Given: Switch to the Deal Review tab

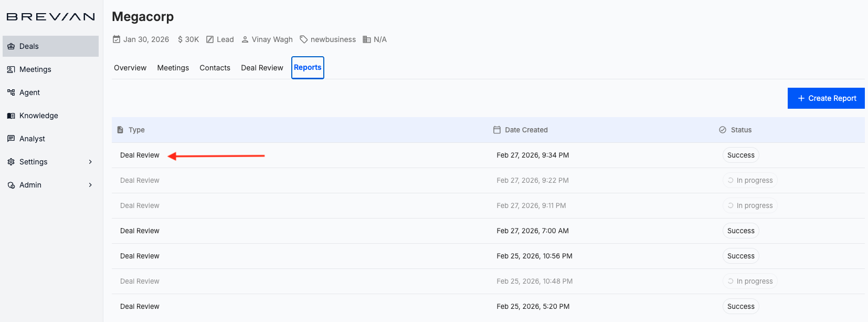Looking at the screenshot, I should tap(262, 68).
